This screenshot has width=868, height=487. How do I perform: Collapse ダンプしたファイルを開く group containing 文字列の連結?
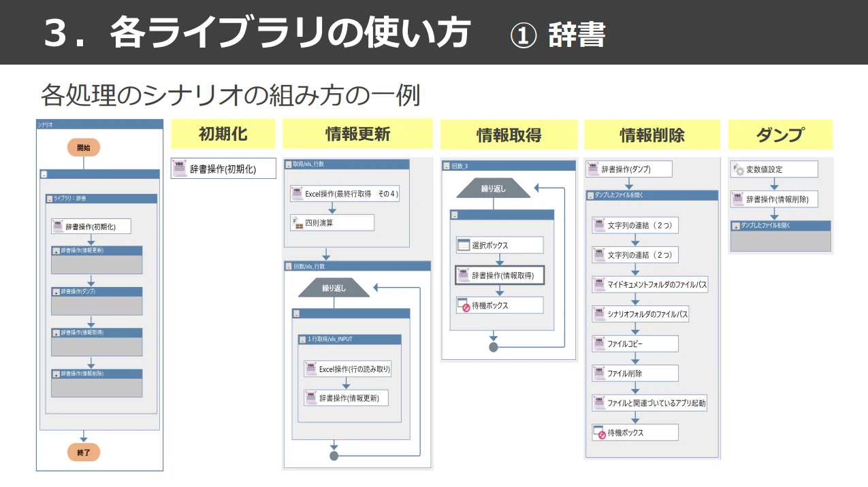click(590, 195)
